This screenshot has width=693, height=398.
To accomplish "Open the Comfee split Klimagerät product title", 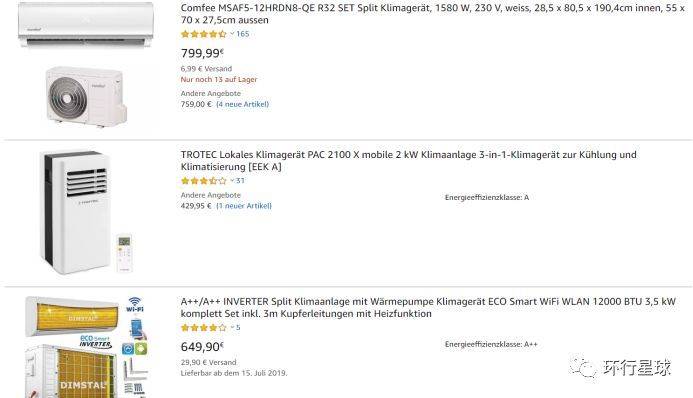I will (x=432, y=14).
